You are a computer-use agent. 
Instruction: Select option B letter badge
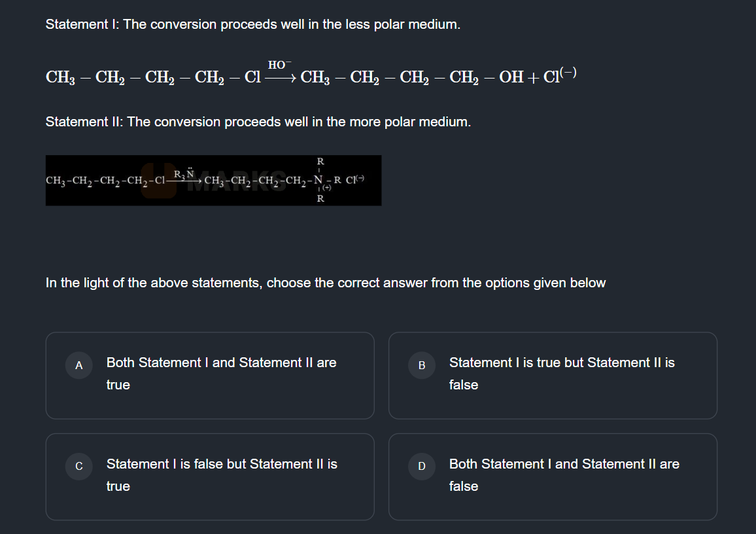coord(422,365)
